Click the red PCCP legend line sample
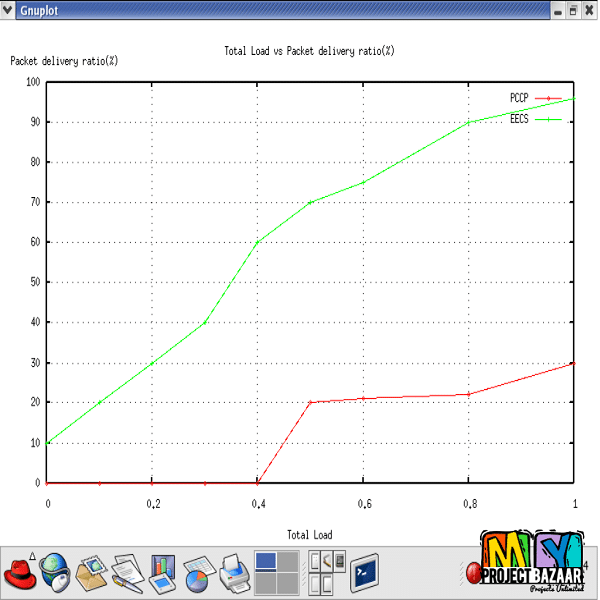The height and width of the screenshot is (600, 600). point(549,98)
